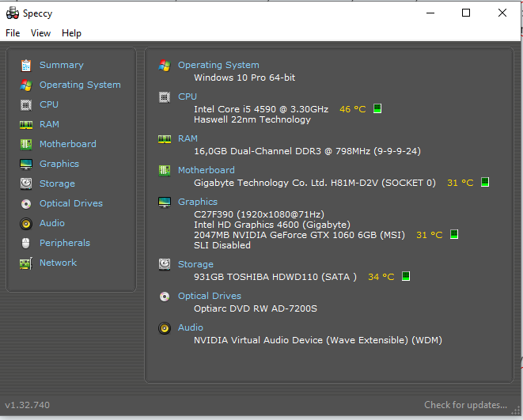This screenshot has height=420, width=523.
Task: Open the File menu
Action: (13, 33)
